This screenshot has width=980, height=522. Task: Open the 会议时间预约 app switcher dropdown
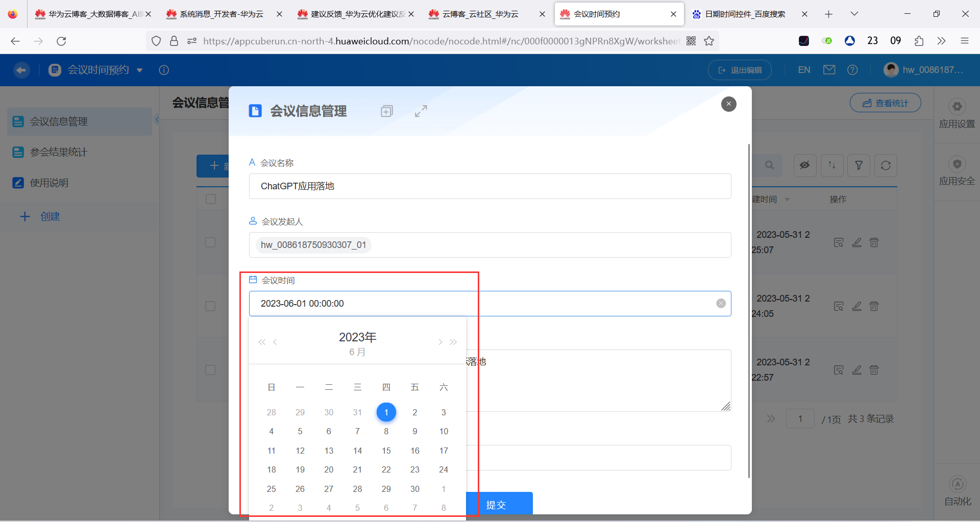[140, 70]
